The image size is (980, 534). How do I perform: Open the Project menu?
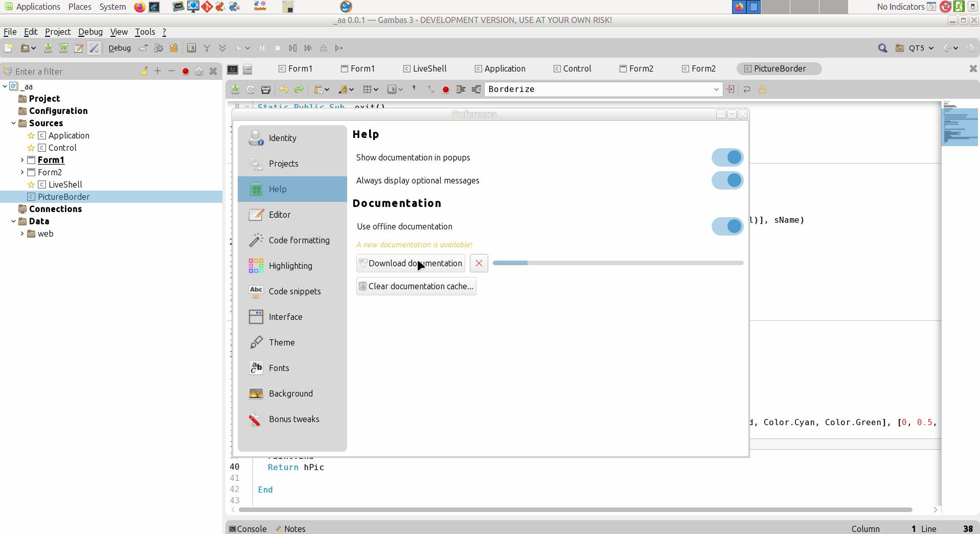tap(57, 32)
